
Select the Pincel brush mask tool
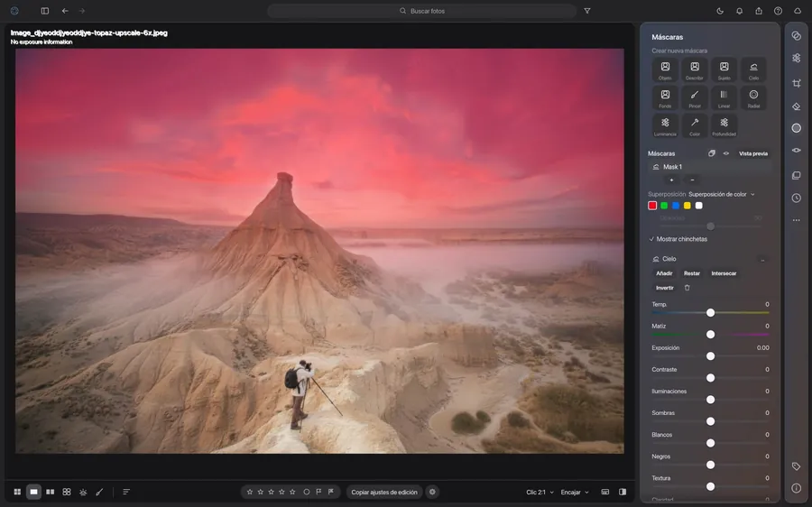pyautogui.click(x=695, y=98)
